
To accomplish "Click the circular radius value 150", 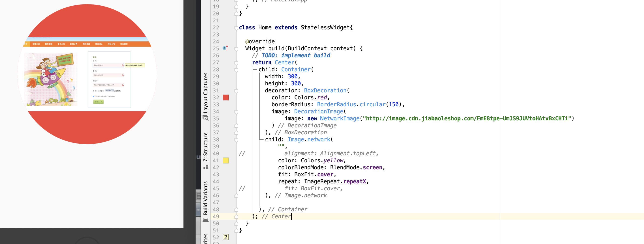I will 393,105.
